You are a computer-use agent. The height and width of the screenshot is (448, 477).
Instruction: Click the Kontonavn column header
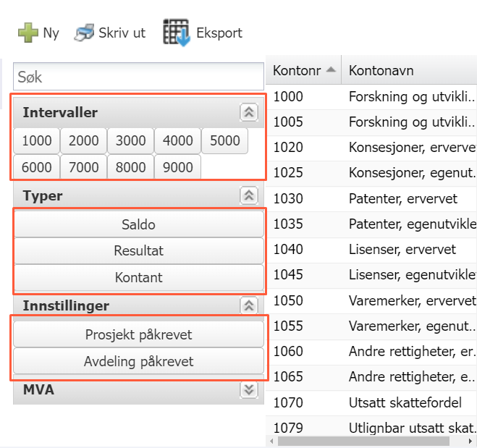coord(405,70)
